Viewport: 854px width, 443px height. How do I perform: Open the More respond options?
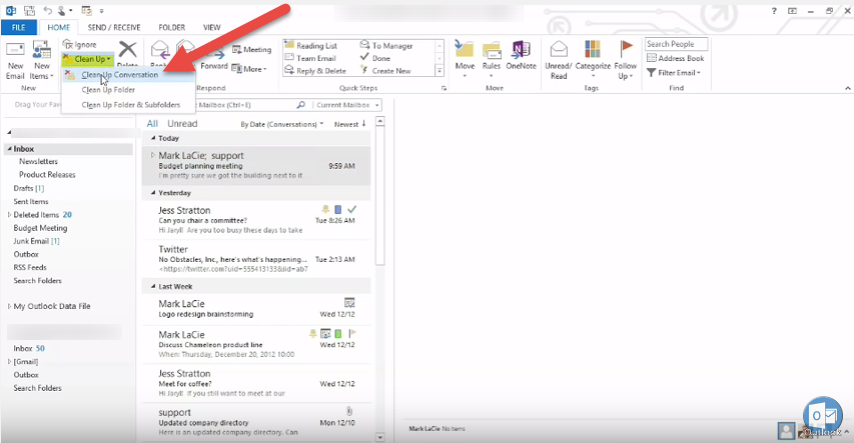tap(249, 69)
